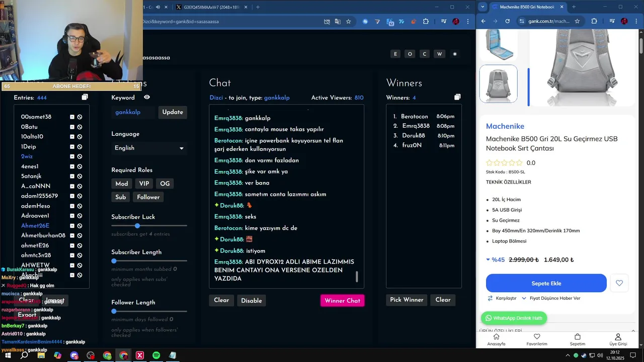Clear the winners list
This screenshot has height=362, width=644.
pyautogui.click(x=443, y=300)
